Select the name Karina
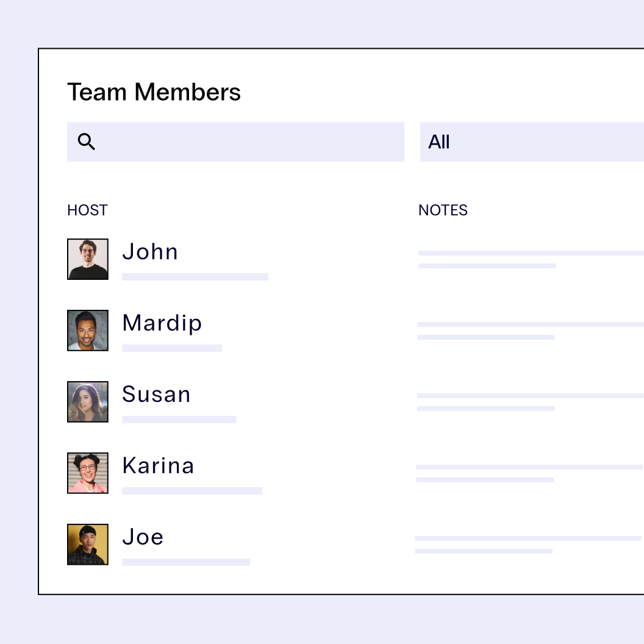 158,466
